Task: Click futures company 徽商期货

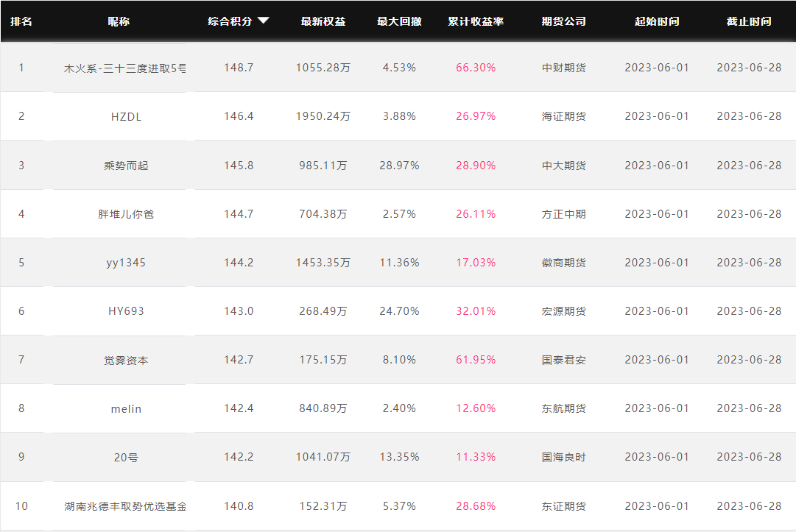Action: tap(564, 263)
